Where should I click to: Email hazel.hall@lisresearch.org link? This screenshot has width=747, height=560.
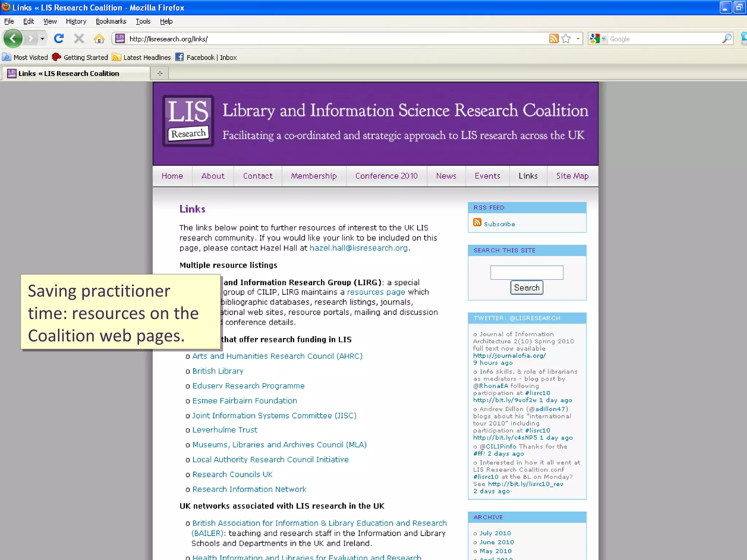coord(359,248)
